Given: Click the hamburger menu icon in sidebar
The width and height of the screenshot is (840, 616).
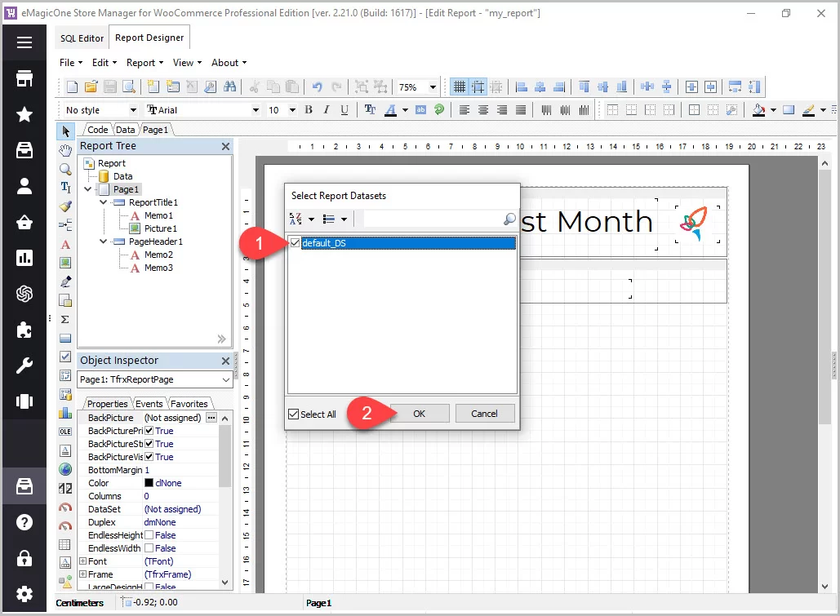Looking at the screenshot, I should click(24, 43).
